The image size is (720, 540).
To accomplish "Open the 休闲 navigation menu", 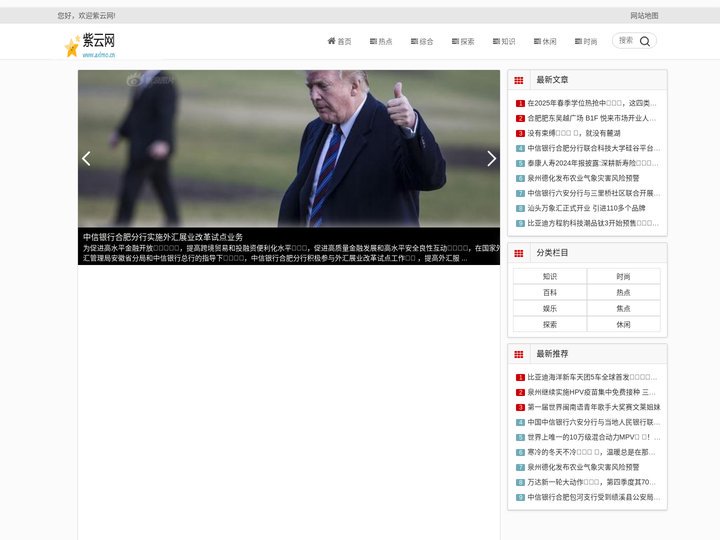I will (x=545, y=41).
